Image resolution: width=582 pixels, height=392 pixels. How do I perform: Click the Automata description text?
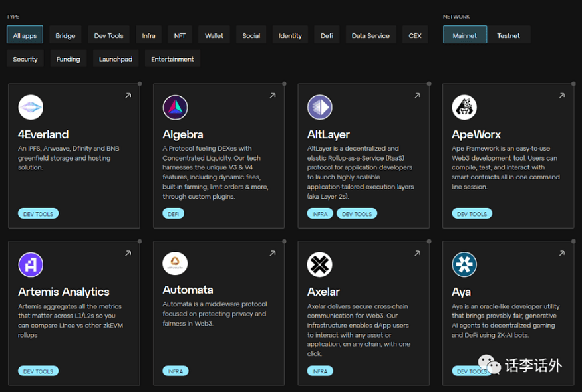coord(215,314)
